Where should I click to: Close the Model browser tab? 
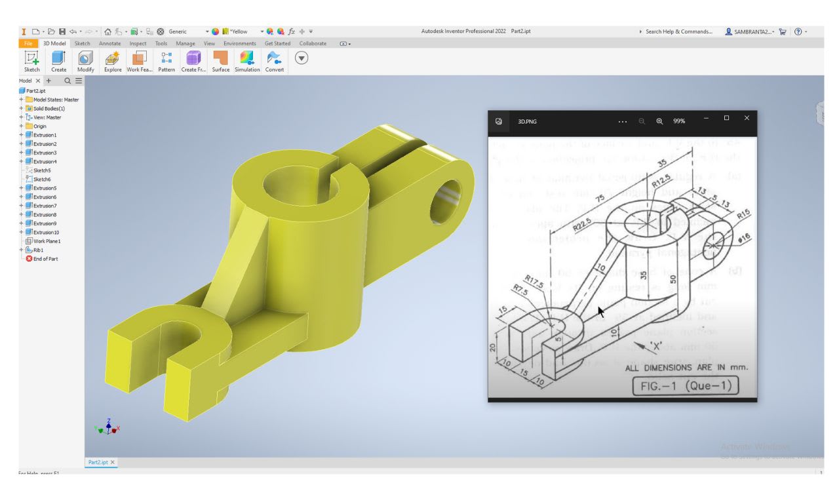37,81
